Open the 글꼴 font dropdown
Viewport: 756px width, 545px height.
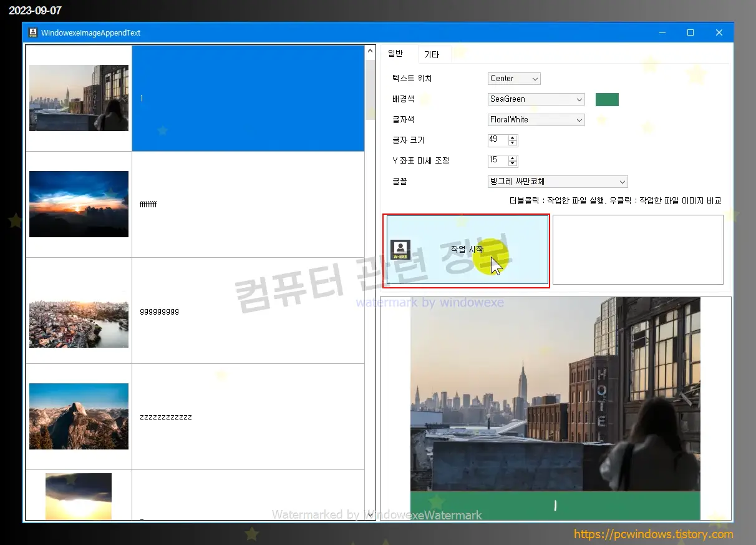point(558,182)
